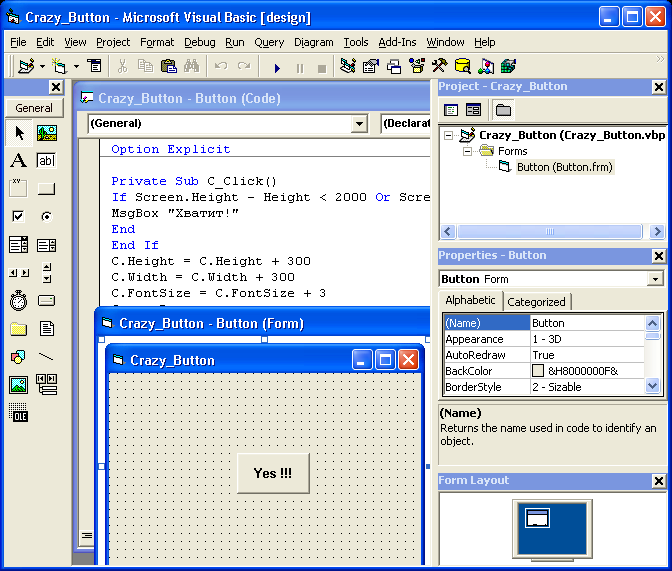Select the horizontal scrollbar control tool

[18, 273]
